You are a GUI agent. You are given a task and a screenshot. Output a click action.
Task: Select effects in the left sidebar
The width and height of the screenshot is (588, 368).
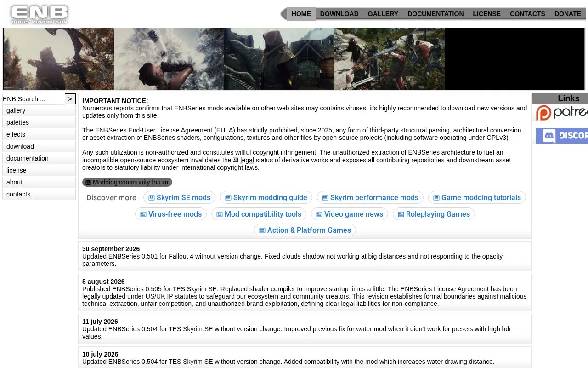point(39,134)
